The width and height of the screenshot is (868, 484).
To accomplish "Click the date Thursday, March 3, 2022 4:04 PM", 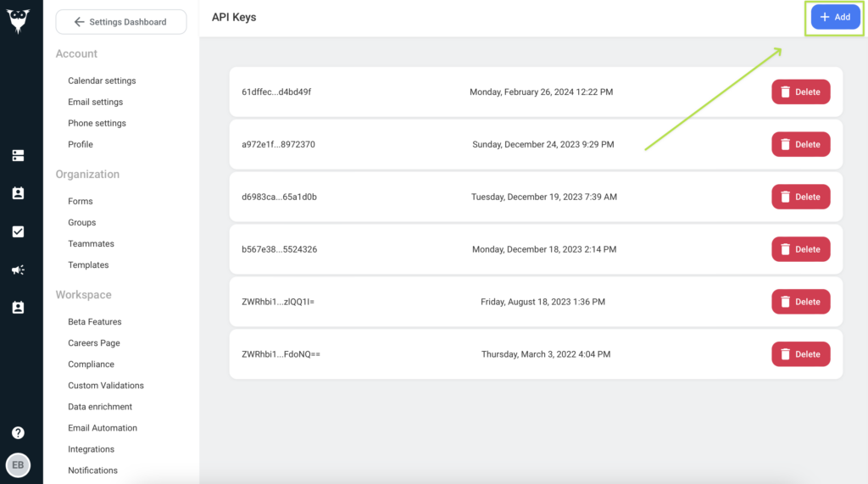I will (546, 354).
